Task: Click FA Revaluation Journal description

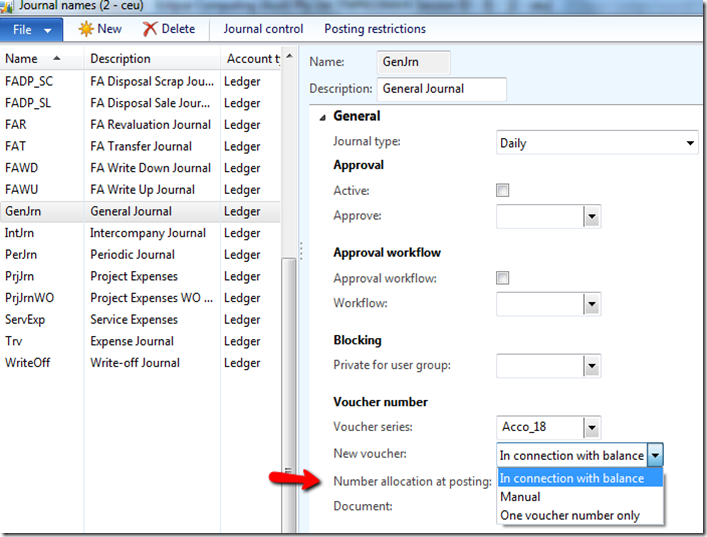Action: click(151, 125)
